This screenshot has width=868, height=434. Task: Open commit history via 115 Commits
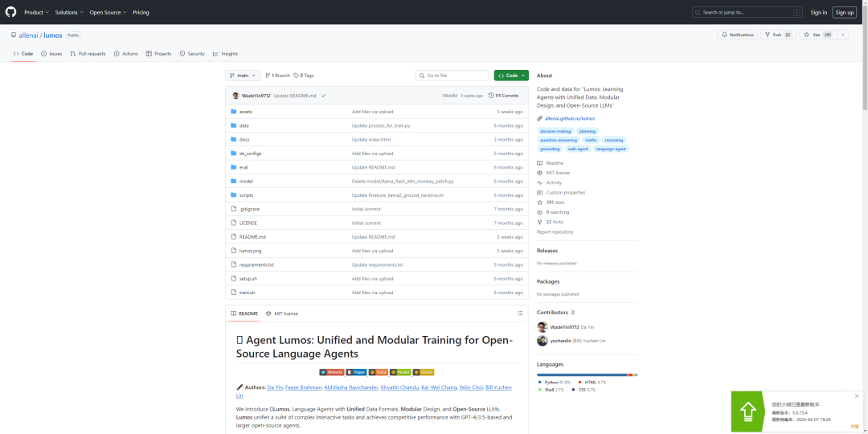point(504,96)
